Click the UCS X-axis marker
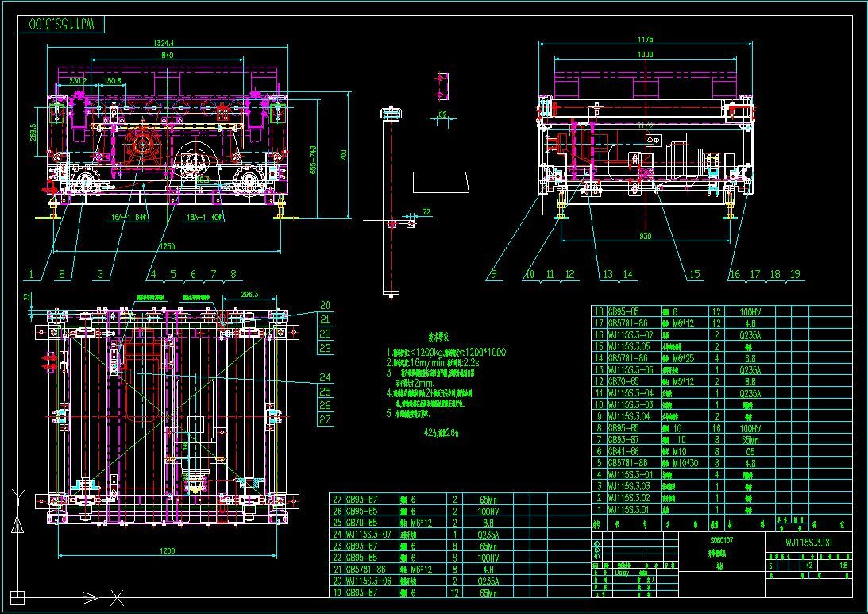This screenshot has width=868, height=614. 116,596
